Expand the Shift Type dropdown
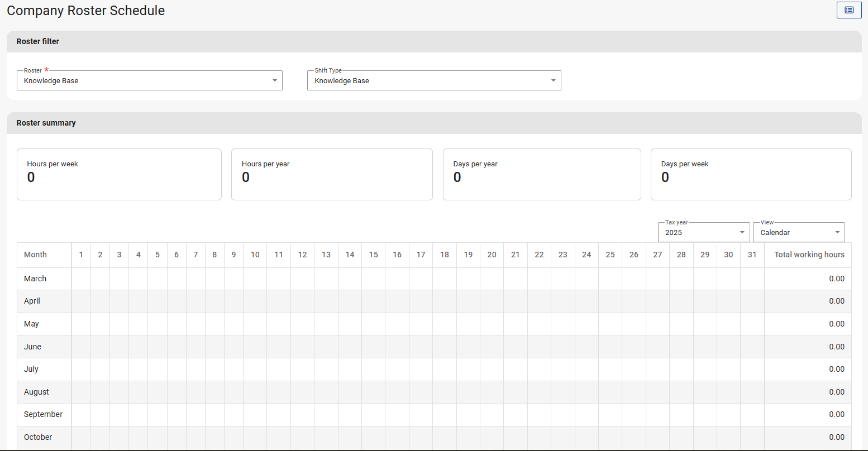Screen dimensions: 868x451 433,80
